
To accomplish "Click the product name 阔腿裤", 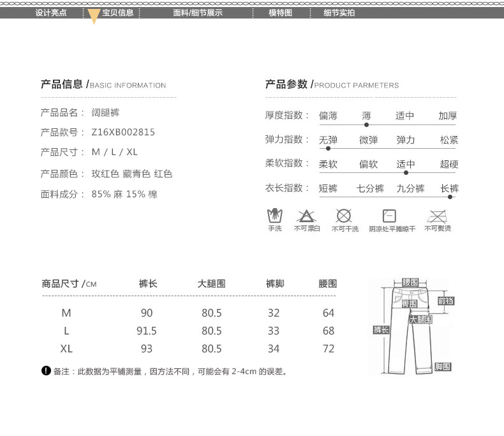I will [105, 112].
